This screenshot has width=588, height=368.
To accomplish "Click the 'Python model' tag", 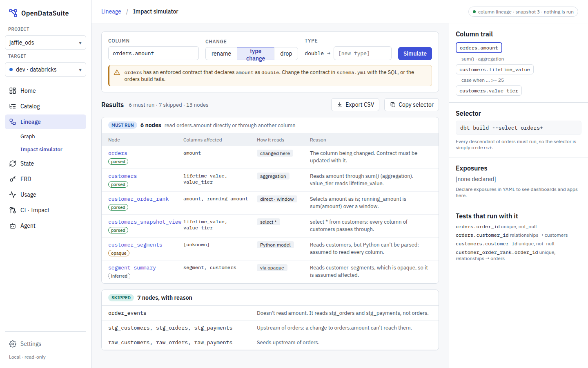I will click(275, 245).
